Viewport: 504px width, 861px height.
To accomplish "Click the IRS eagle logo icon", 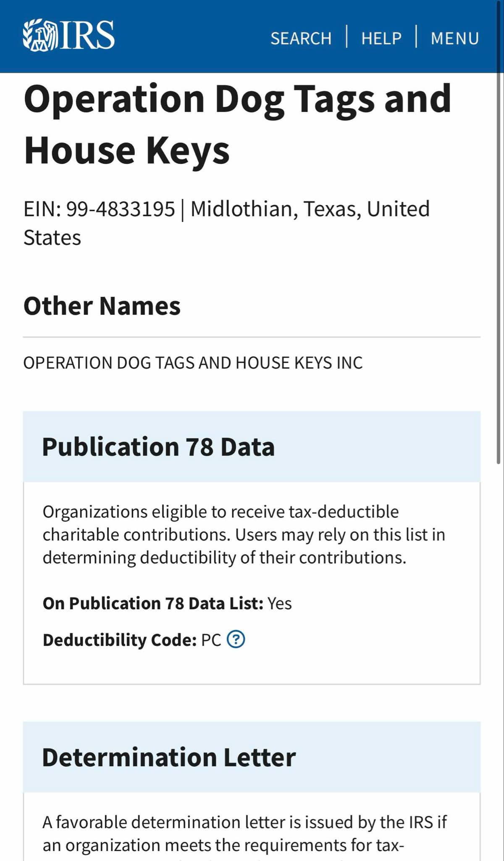I will 39,35.
